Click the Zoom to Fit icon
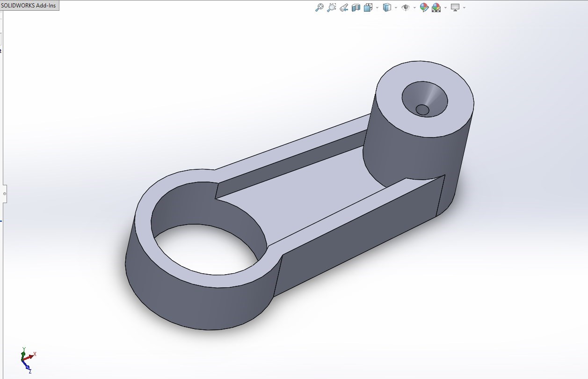 [319, 7]
